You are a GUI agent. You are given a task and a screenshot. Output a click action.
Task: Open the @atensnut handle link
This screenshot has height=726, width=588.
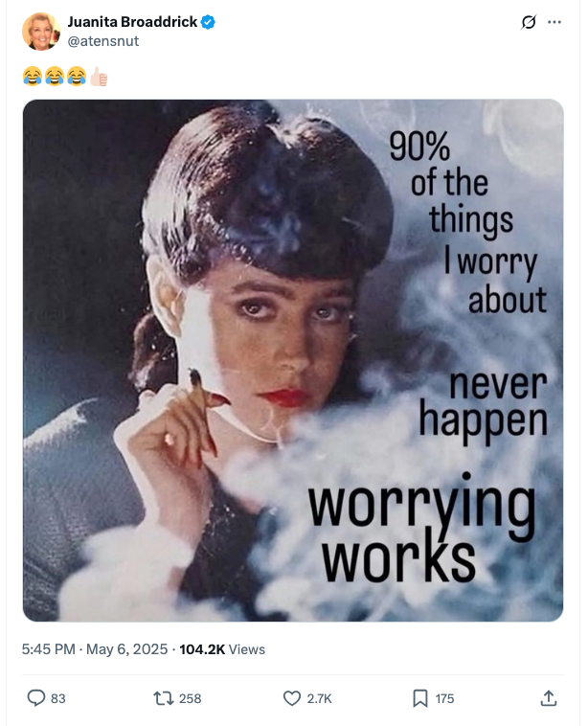(x=103, y=41)
